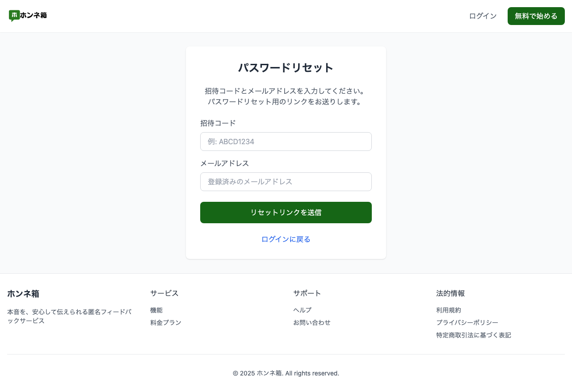This screenshot has height=392, width=572.
Task: Select the サービス footer section heading
Action: tap(164, 293)
